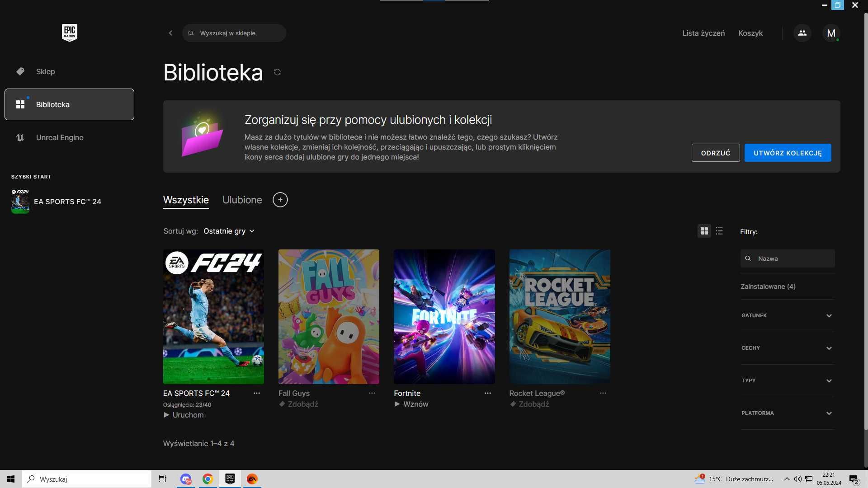
Task: Click the Wyświetlanie 1–4 z 4 text
Action: point(198,443)
